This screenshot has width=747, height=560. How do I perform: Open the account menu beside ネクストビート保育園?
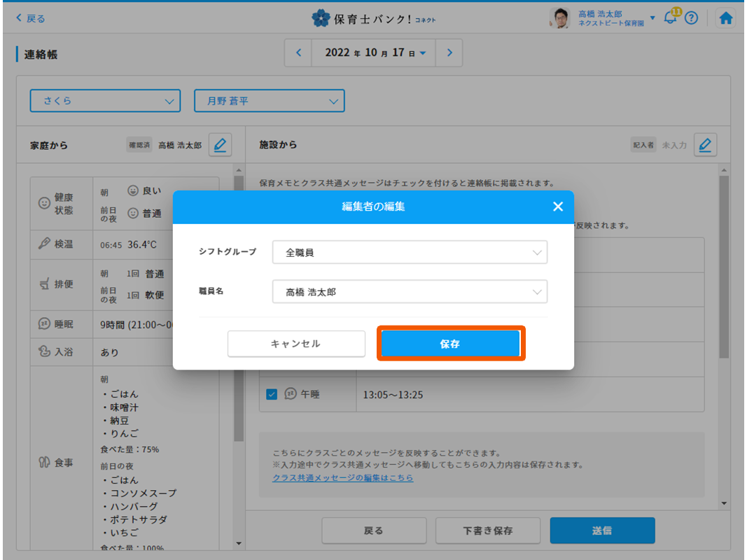click(652, 17)
